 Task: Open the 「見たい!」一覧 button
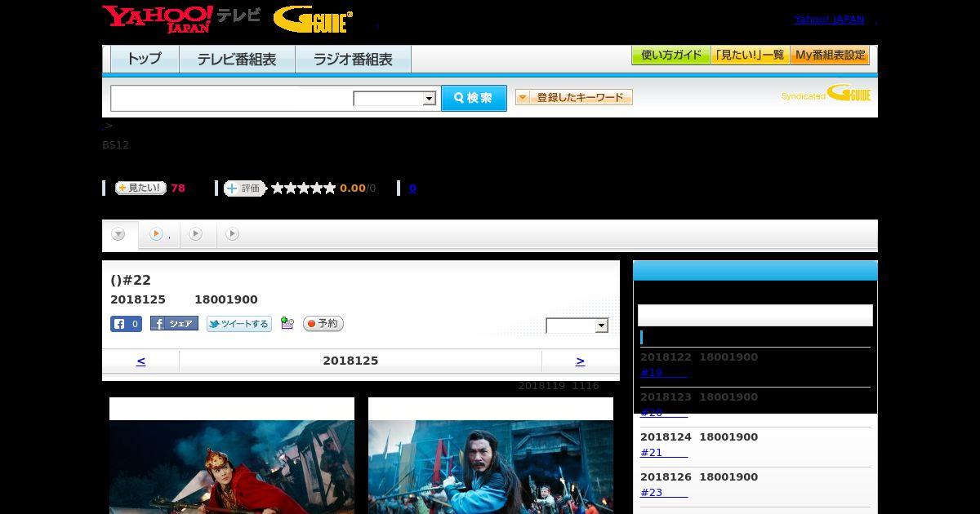(750, 55)
